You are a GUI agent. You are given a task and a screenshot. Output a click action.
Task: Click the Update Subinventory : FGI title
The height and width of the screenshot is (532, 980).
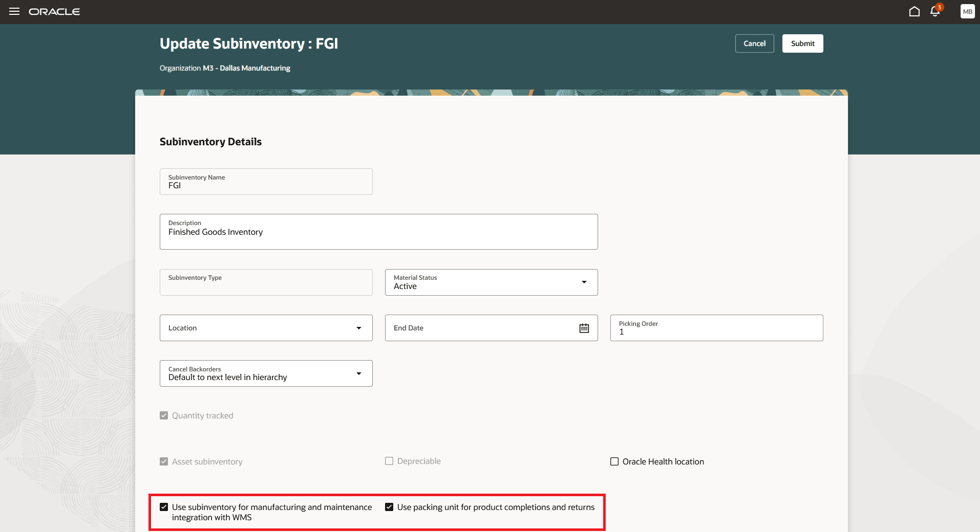point(249,43)
